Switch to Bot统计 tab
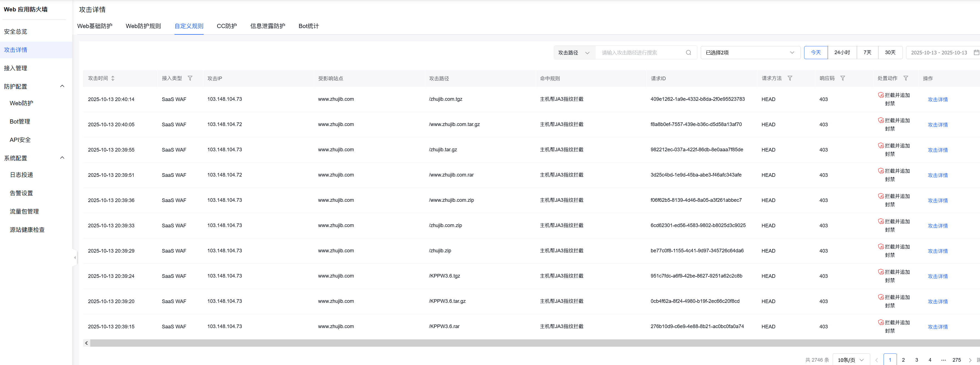 pos(308,26)
